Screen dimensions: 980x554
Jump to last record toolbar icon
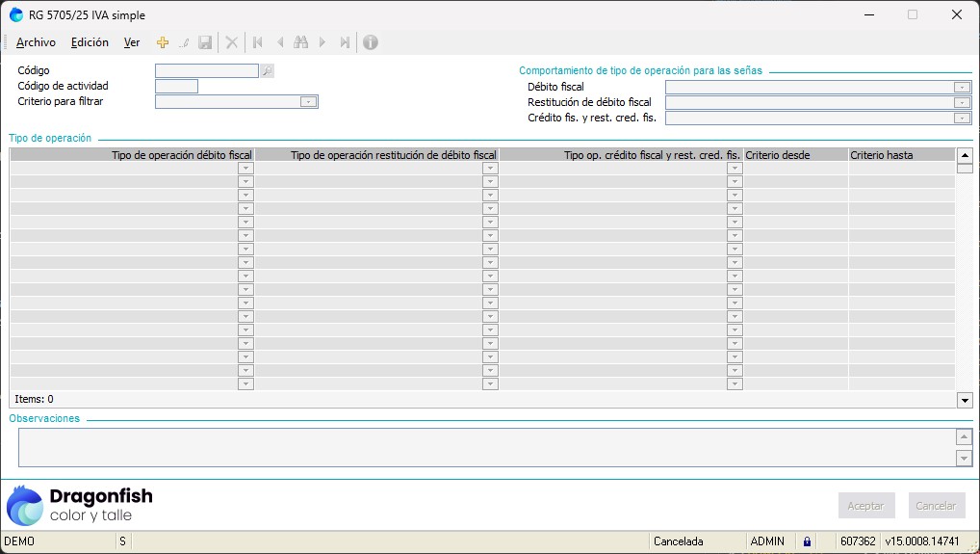click(x=345, y=42)
